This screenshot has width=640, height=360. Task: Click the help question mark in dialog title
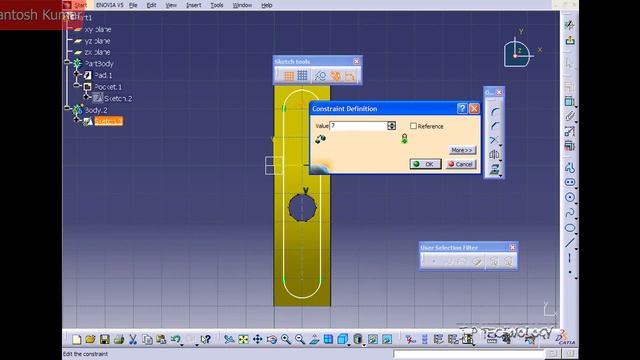pyautogui.click(x=462, y=109)
